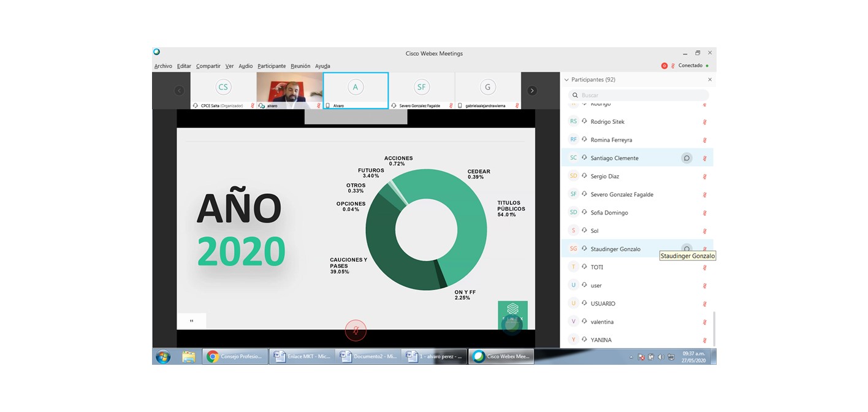The image size is (868, 412).
Task: Show hidden system tray icons
Action: click(x=632, y=357)
